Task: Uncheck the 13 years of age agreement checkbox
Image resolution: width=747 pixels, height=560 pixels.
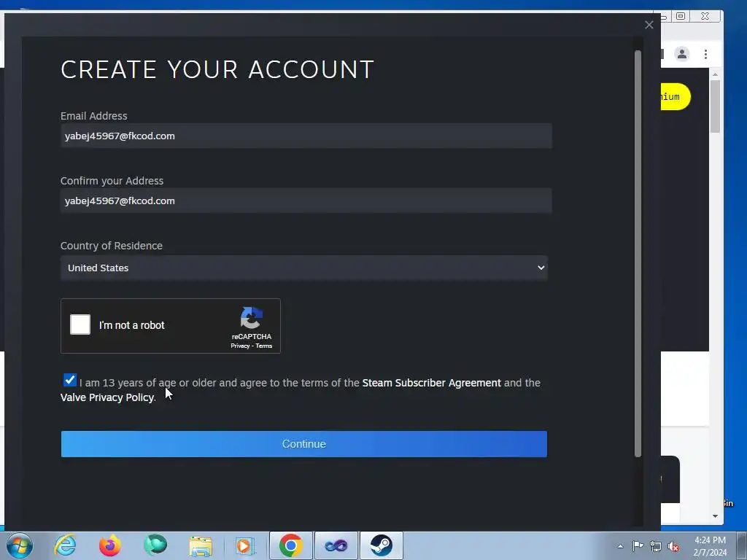Action: 69,380
